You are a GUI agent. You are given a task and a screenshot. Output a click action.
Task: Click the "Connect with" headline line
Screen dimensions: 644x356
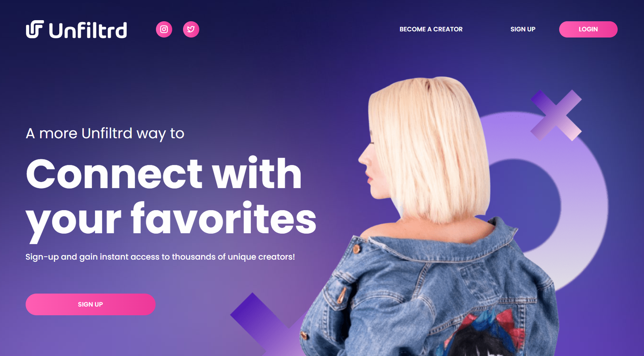(x=164, y=173)
